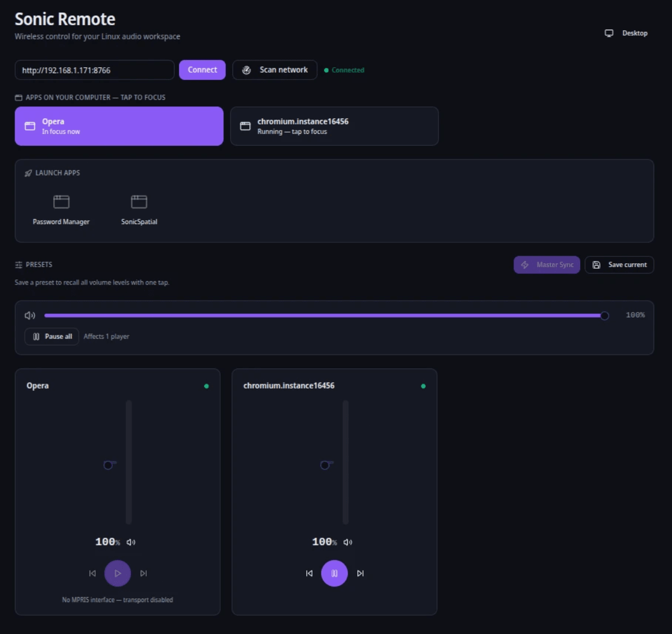This screenshot has height=634, width=672.
Task: Click 'APPS ON YOUR COMPUTER — TAP TO FOCUS' heading
Action: (96, 97)
